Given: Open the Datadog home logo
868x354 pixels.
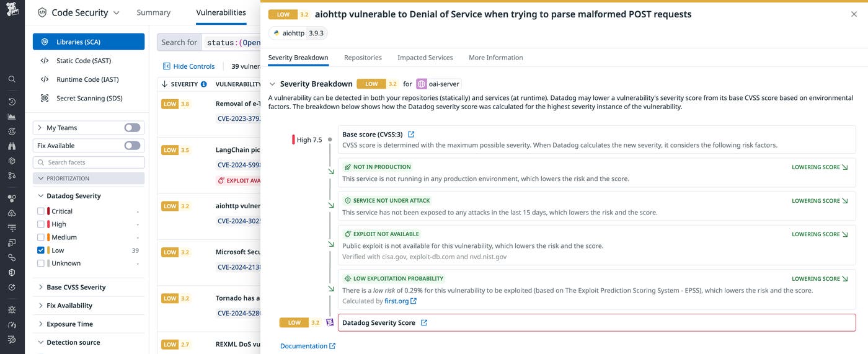Looking at the screenshot, I should 12,11.
